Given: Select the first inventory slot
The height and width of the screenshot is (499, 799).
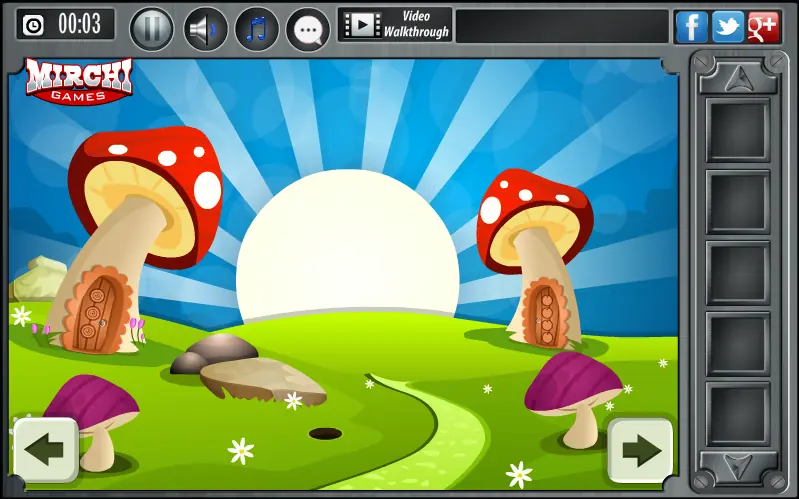Looking at the screenshot, I should tap(737, 130).
